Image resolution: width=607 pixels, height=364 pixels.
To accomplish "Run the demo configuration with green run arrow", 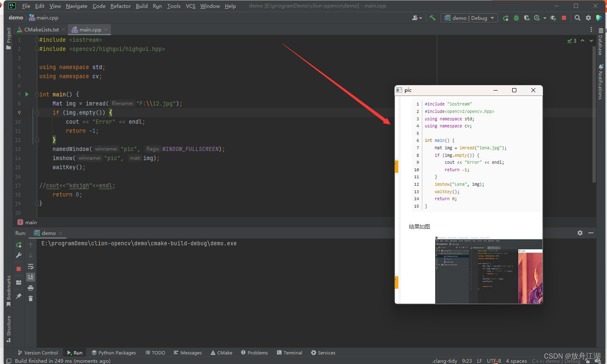I will pyautogui.click(x=506, y=18).
